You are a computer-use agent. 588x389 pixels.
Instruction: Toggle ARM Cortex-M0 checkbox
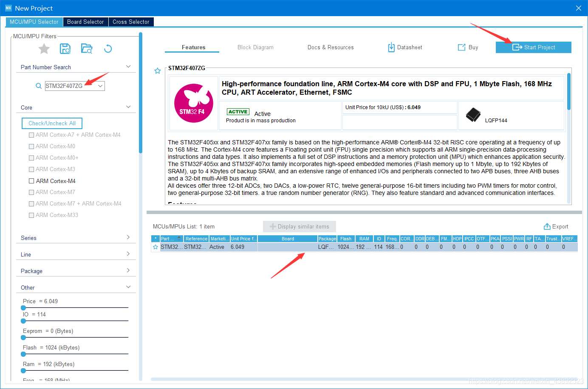click(31, 147)
